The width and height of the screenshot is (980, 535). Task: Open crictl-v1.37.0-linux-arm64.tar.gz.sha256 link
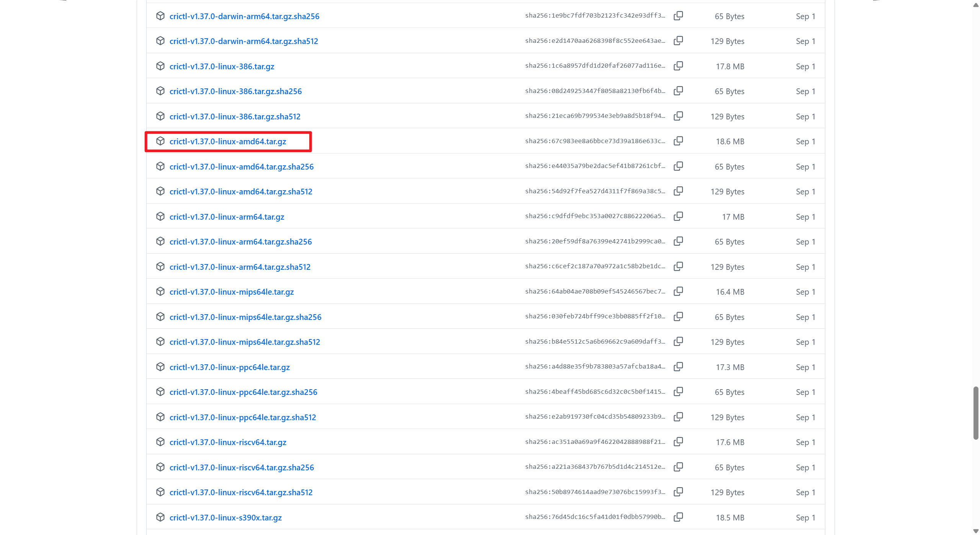[240, 242]
